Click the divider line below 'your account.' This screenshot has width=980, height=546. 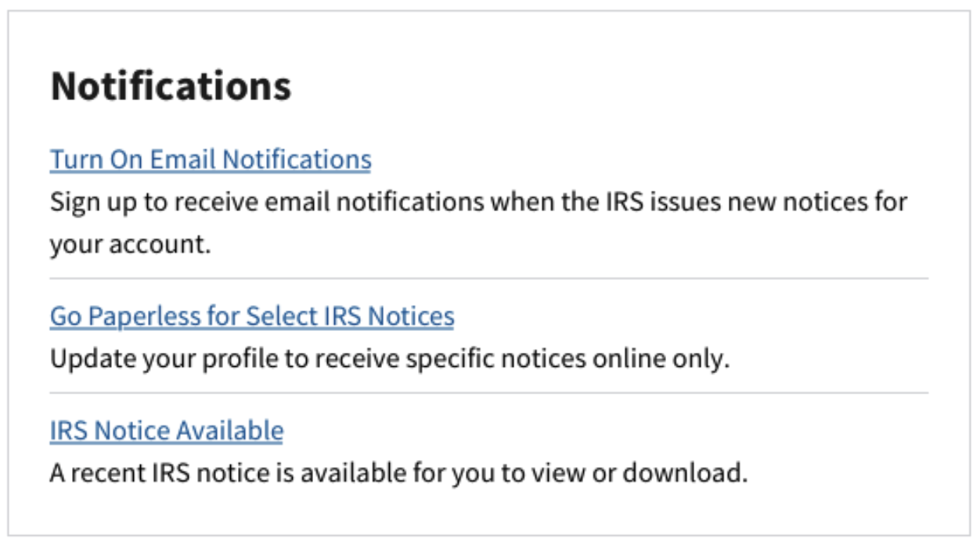pyautogui.click(x=489, y=278)
